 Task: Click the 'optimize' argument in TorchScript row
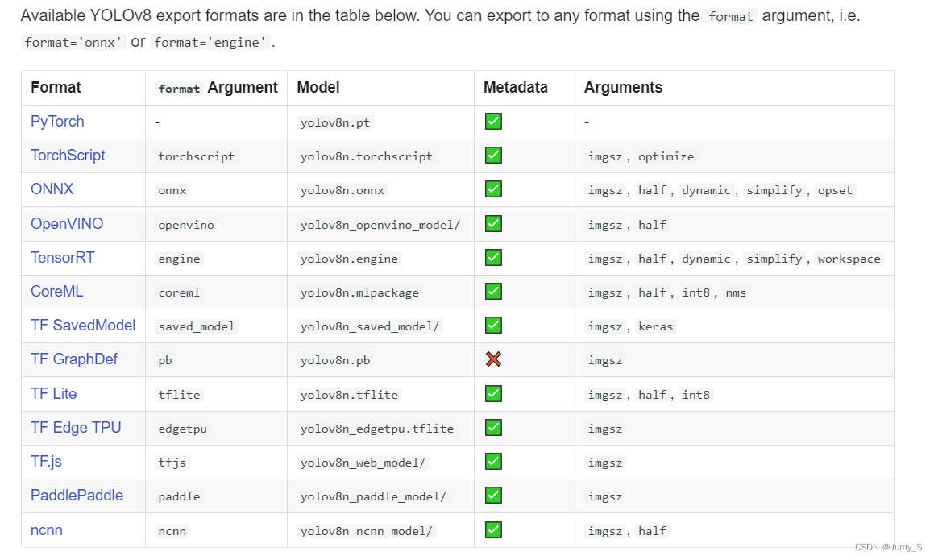point(666,156)
